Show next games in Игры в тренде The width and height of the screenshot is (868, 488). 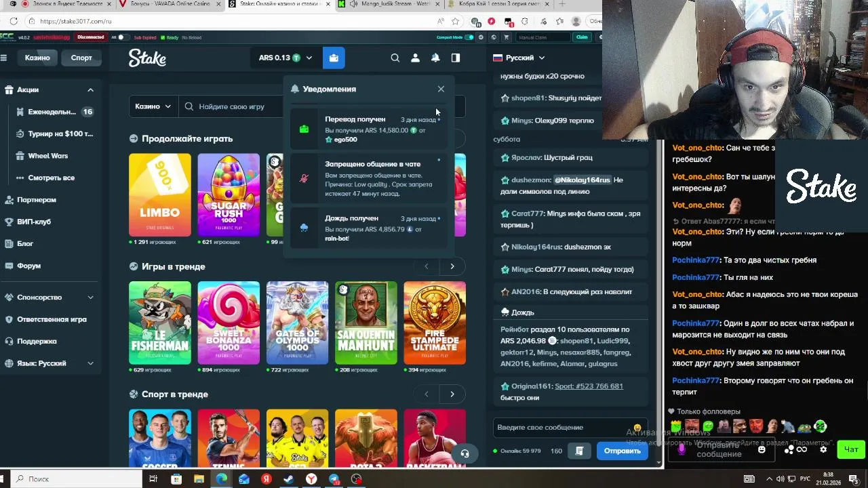pyautogui.click(x=452, y=266)
